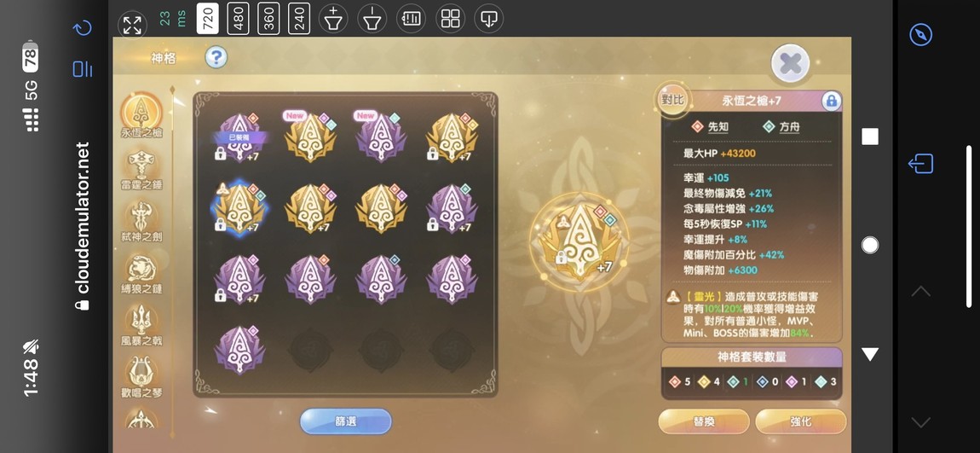Select the 雷霆之錘 sidebar category
The image size is (980, 453).
[x=141, y=169]
